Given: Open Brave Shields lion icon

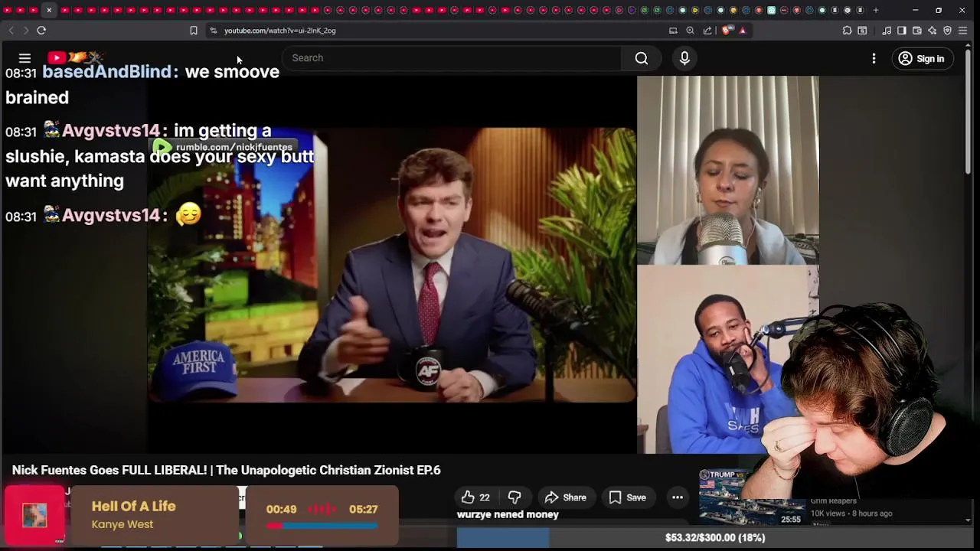Looking at the screenshot, I should click(x=727, y=31).
